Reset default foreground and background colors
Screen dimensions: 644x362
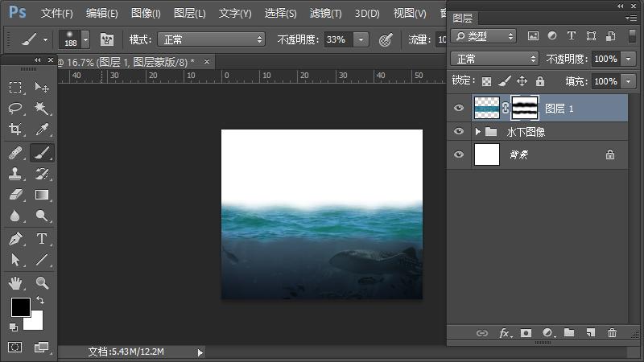[14, 327]
